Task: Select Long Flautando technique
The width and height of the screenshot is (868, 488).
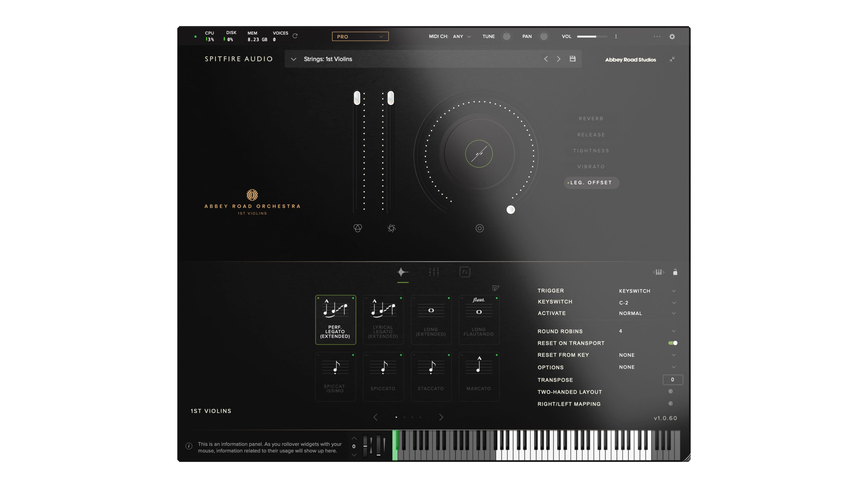Action: pos(479,320)
